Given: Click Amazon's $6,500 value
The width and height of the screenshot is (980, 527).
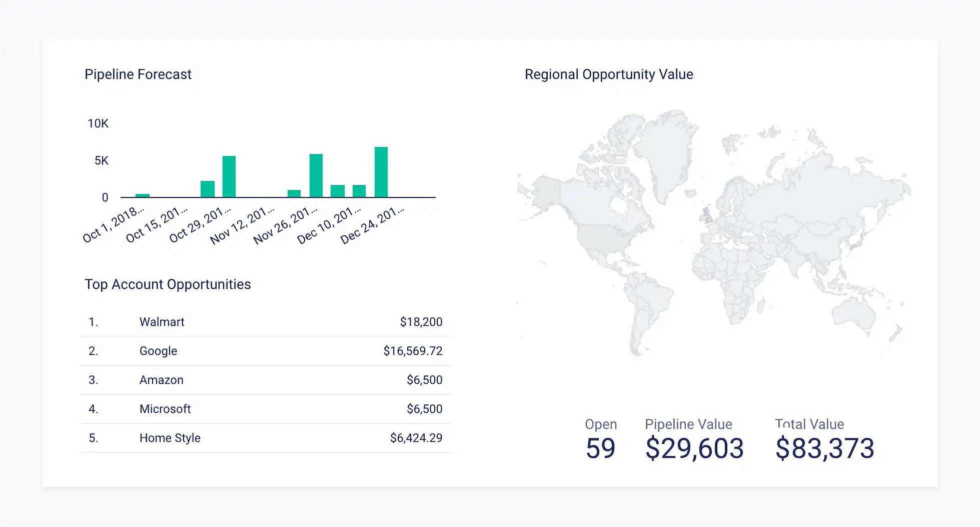Looking at the screenshot, I should (425, 380).
